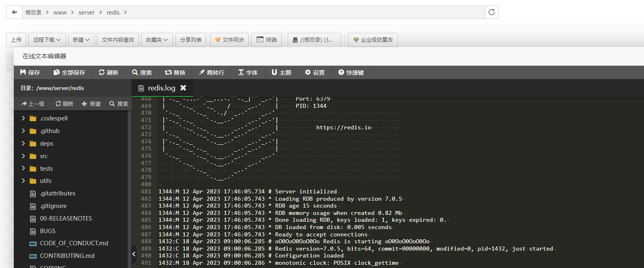Click 新建 in the directory panel
The width and height of the screenshot is (644, 268).
tap(92, 104)
